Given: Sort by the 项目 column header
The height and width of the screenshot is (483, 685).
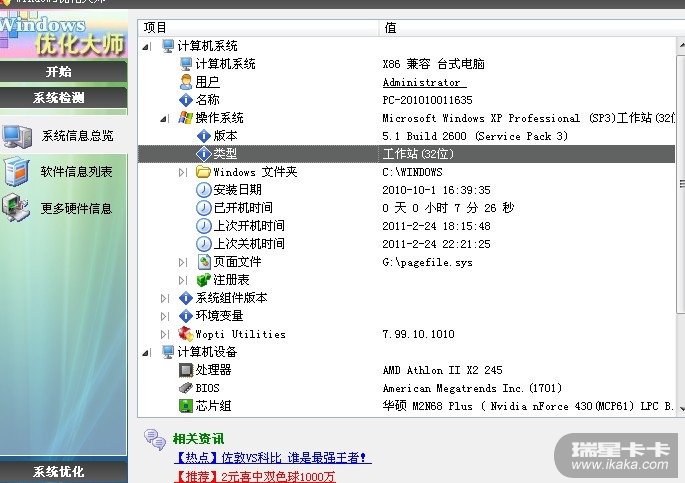Looking at the screenshot, I should pyautogui.click(x=258, y=28).
